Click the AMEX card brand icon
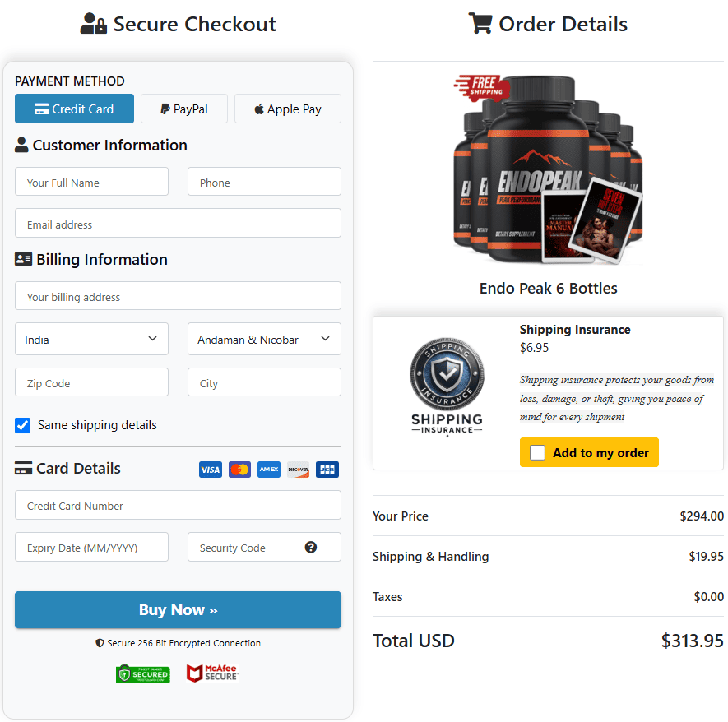Viewport: 728px width, 722px height. (x=268, y=469)
